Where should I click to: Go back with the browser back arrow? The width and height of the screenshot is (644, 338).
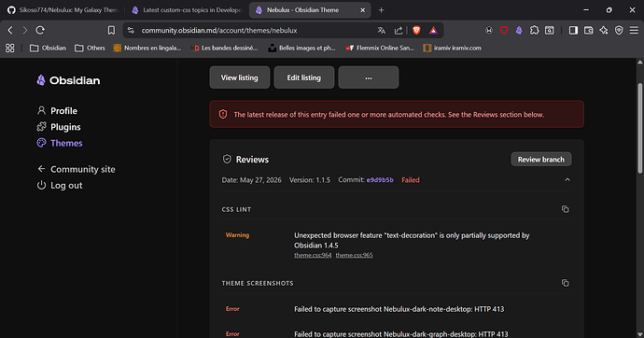point(10,30)
